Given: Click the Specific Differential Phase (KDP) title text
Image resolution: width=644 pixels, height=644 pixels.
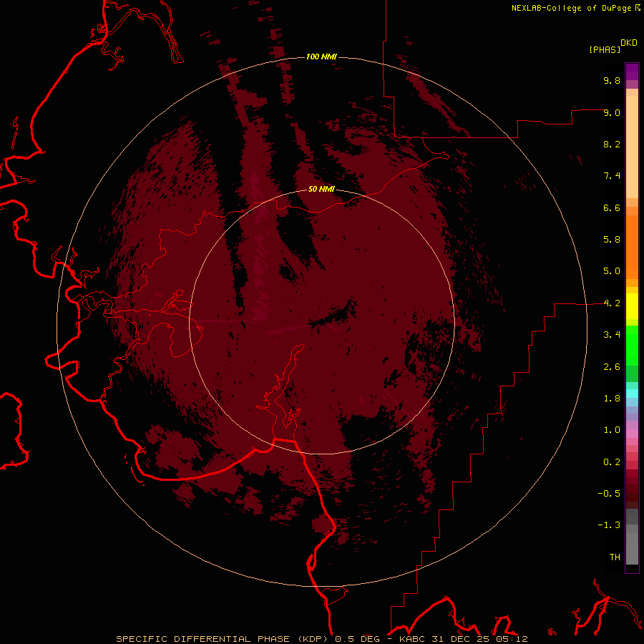Looking at the screenshot, I should pyautogui.click(x=223, y=639).
